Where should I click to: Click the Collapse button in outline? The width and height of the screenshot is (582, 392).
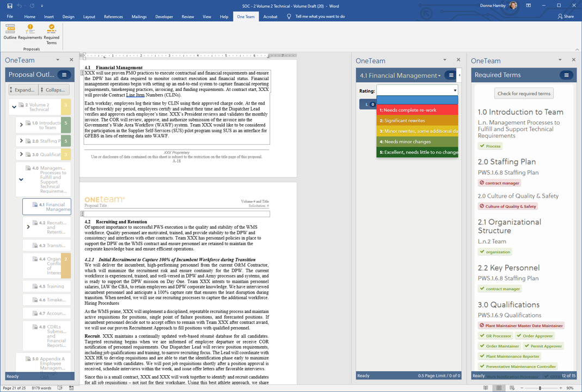53,90
